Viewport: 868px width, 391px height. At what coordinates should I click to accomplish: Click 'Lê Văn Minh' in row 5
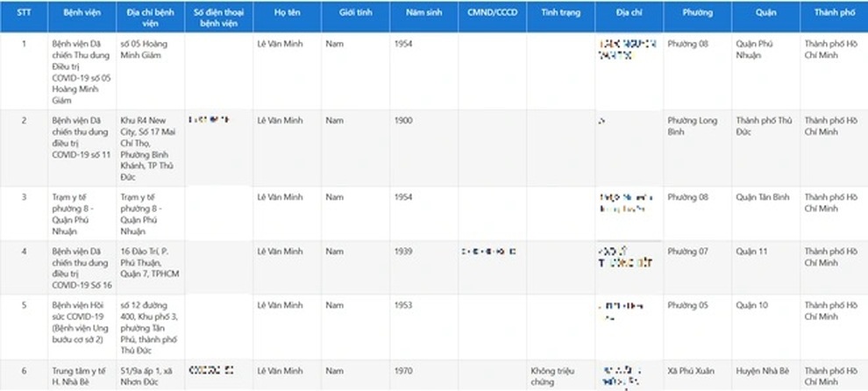[280, 305]
